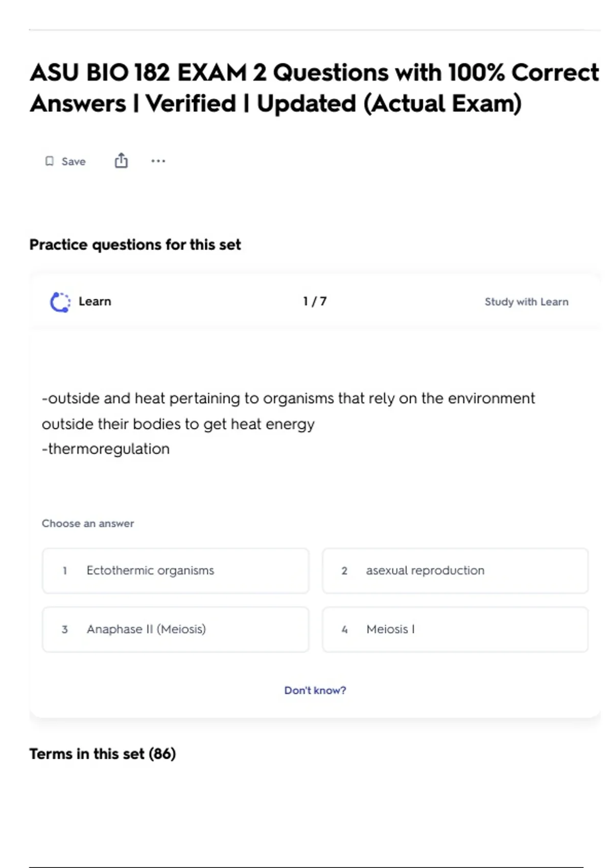Pick "Anaphase II (Meiosis)" as the answer
Viewport: 613px width, 868px height.
coord(146,630)
